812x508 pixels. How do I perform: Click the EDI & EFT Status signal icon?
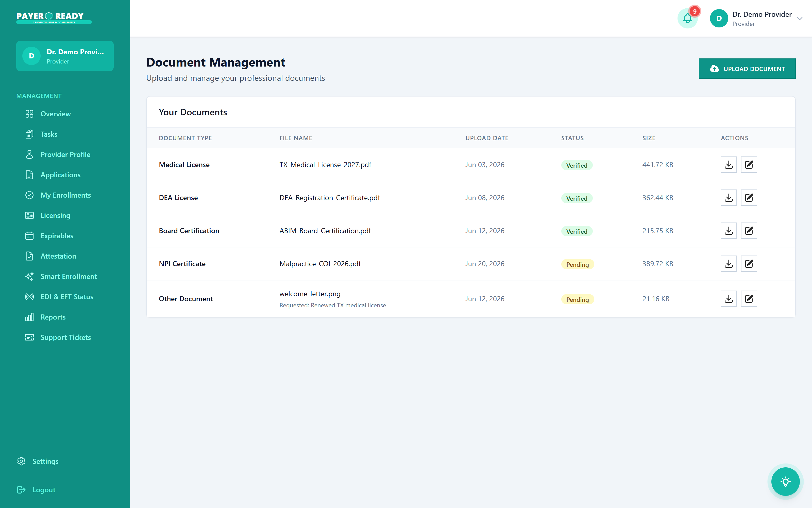point(29,297)
